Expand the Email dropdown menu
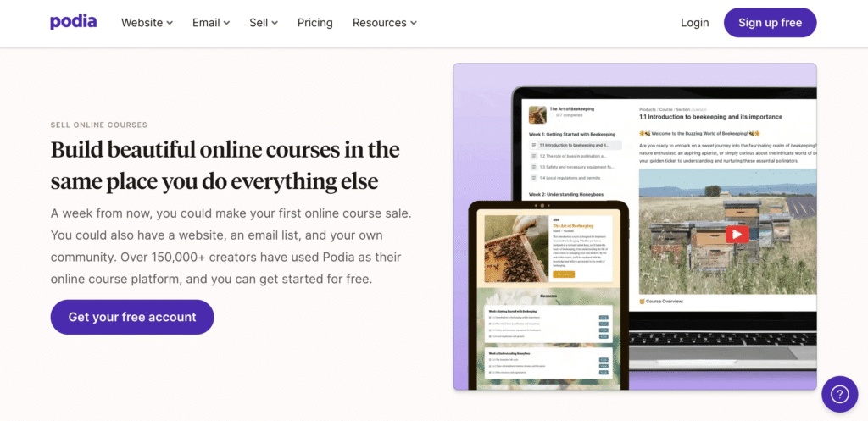The height and width of the screenshot is (421, 868). 211,23
